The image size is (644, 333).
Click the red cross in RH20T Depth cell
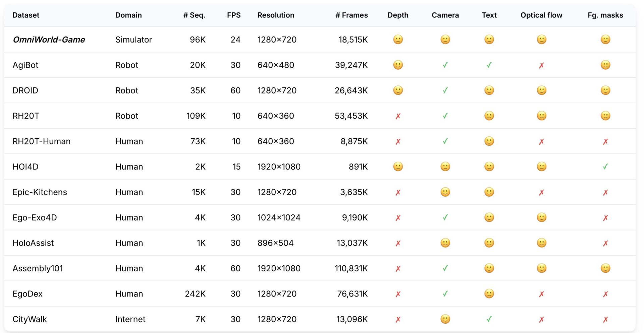pyautogui.click(x=398, y=116)
